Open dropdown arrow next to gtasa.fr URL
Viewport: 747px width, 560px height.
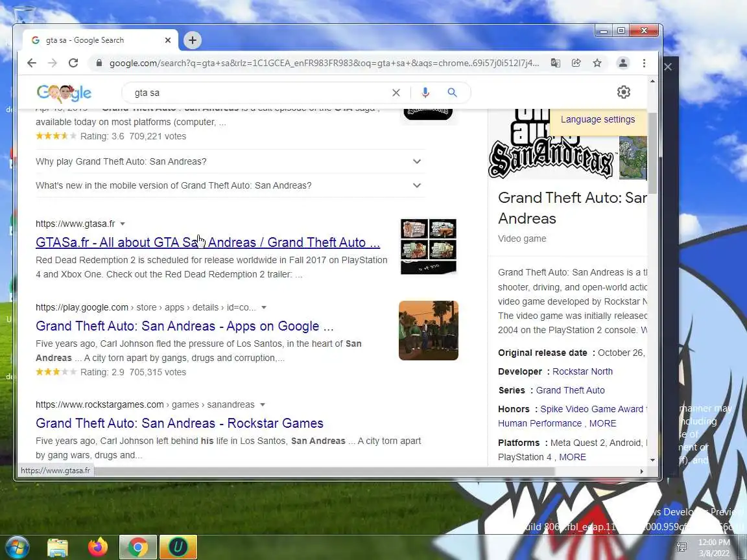(x=123, y=224)
